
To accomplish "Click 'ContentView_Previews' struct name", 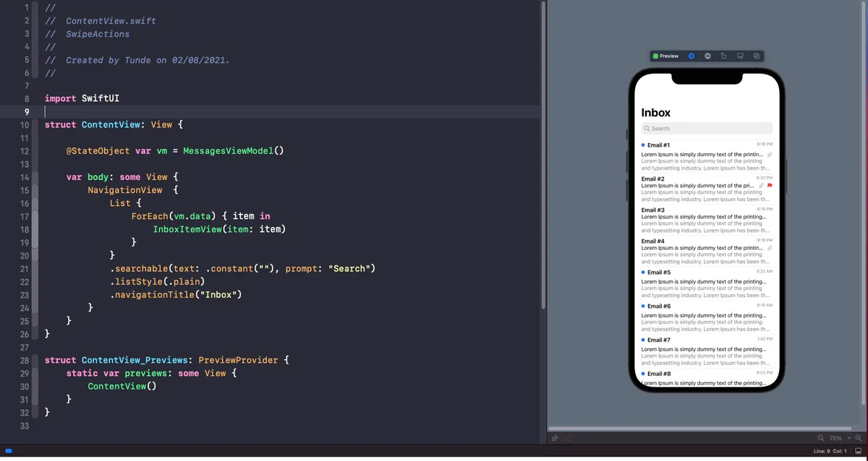I will click(x=136, y=360).
